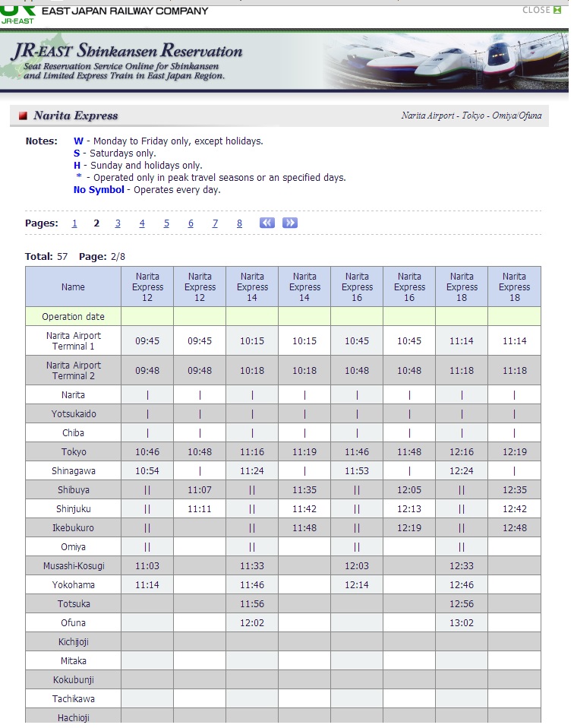
Task: Click Musashi-Kosugi time 11:03
Action: (x=147, y=566)
